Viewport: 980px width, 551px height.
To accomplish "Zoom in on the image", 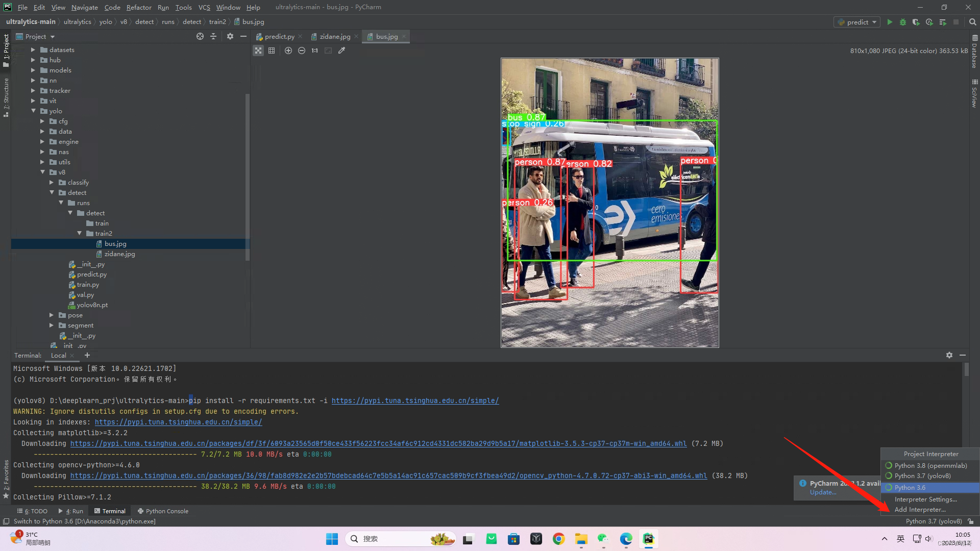I will (288, 51).
